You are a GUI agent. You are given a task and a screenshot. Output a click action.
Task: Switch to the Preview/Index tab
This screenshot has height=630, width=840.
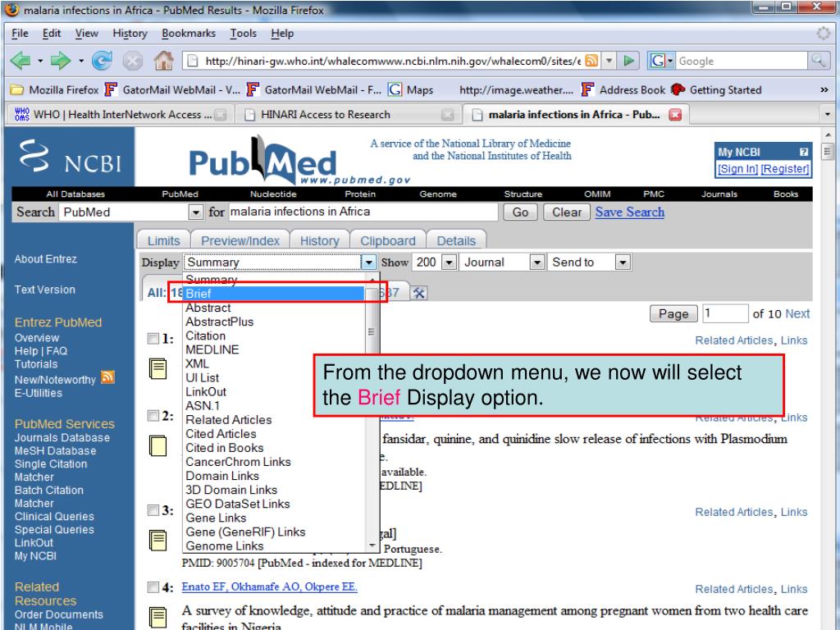click(x=240, y=240)
